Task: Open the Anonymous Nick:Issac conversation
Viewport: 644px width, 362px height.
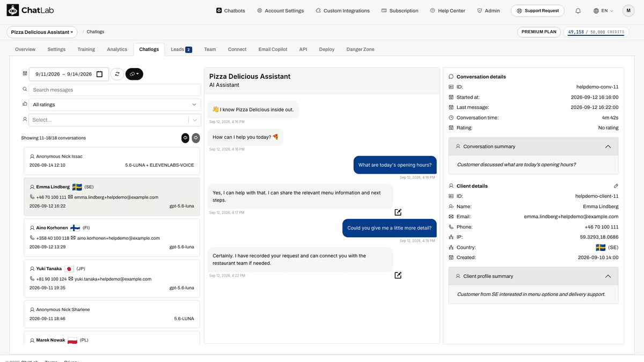Action: coord(112,161)
